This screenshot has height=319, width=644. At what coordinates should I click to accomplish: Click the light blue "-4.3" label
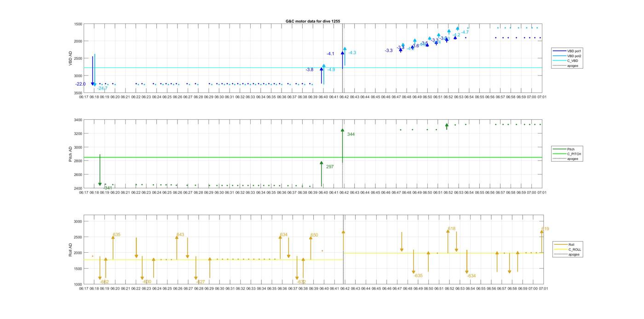coord(352,53)
